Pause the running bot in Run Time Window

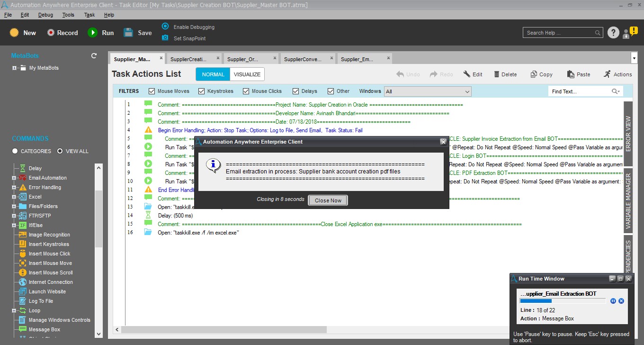coord(613,301)
